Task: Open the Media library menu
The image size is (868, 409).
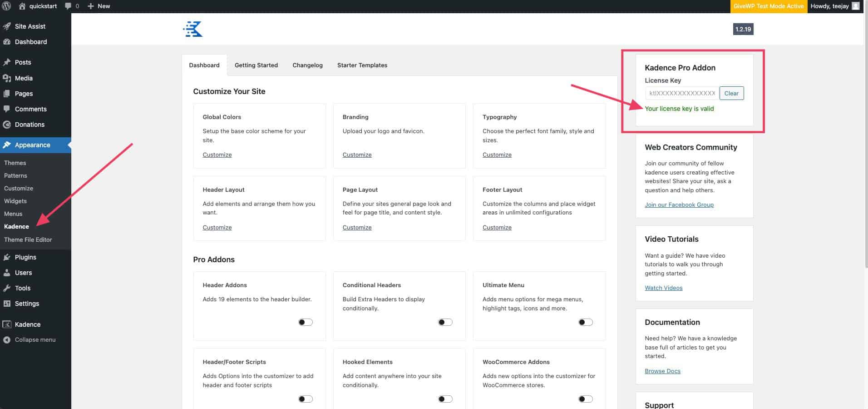Action: 24,78
